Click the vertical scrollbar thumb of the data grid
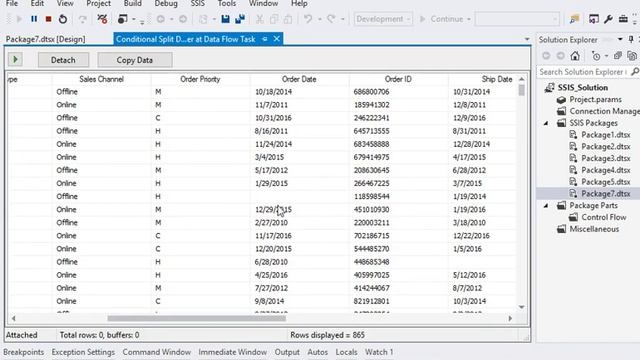Image resolution: width=640 pixels, height=360 pixels. pyautogui.click(x=522, y=90)
